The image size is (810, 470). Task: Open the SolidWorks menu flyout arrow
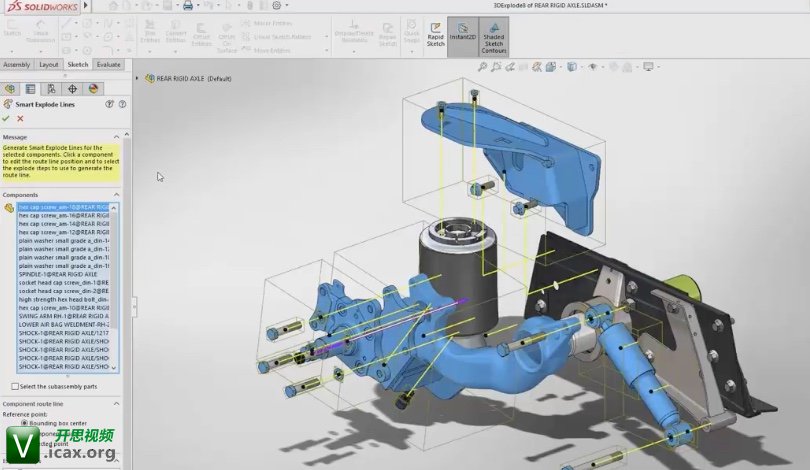coord(86,6)
